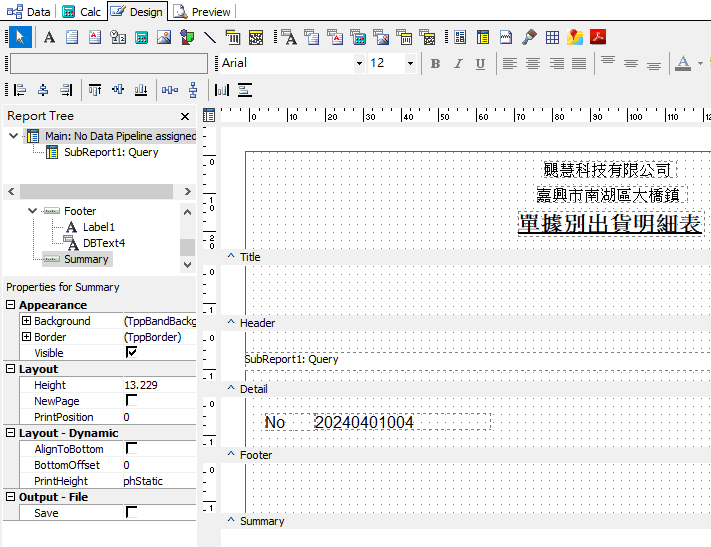
Task: Align selected components to top edge
Action: click(x=95, y=90)
